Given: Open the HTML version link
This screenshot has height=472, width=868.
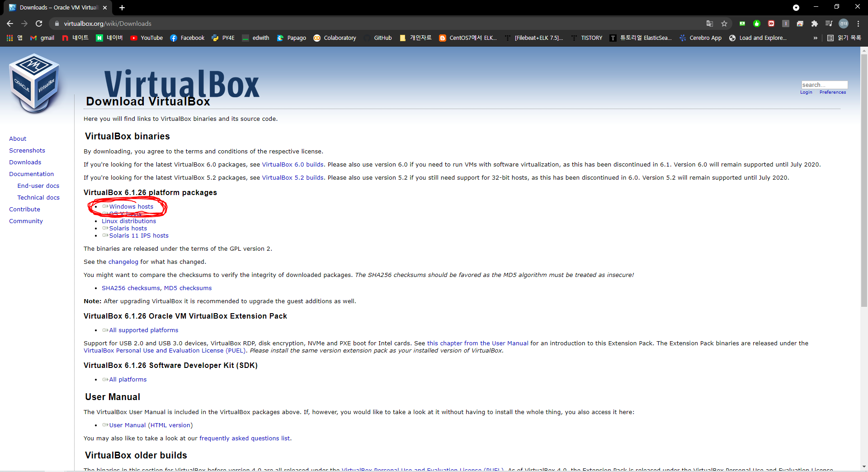Looking at the screenshot, I should [x=170, y=425].
